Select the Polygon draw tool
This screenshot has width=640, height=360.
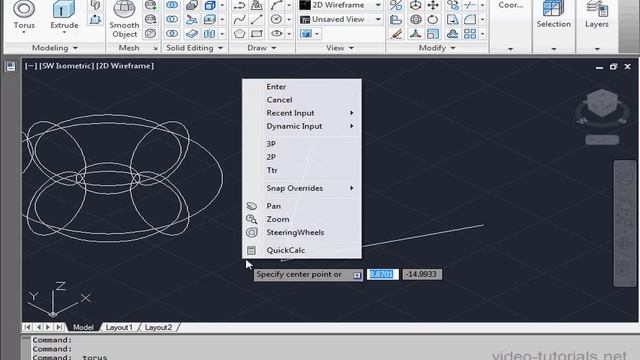coord(240,33)
